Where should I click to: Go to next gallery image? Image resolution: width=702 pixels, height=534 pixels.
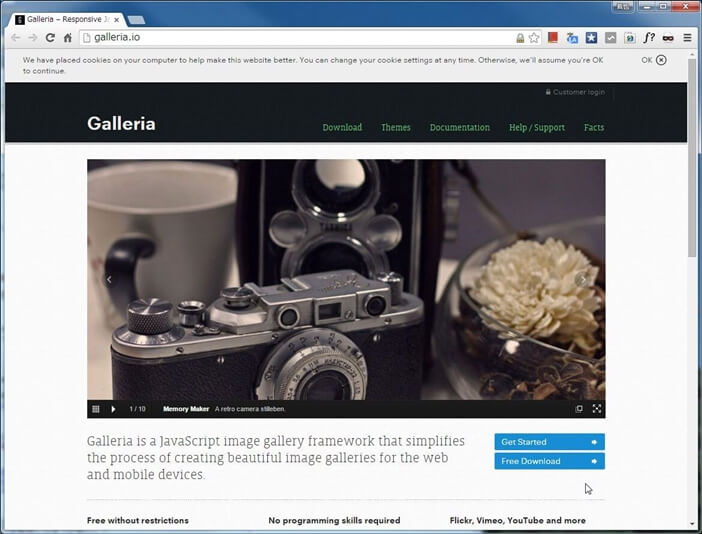(584, 280)
